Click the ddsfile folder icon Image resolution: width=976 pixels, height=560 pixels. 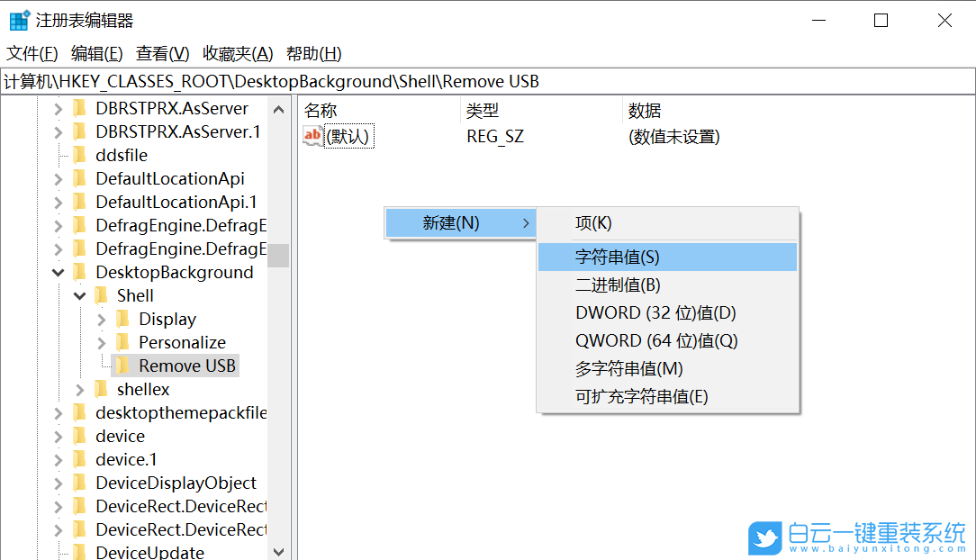(x=78, y=154)
